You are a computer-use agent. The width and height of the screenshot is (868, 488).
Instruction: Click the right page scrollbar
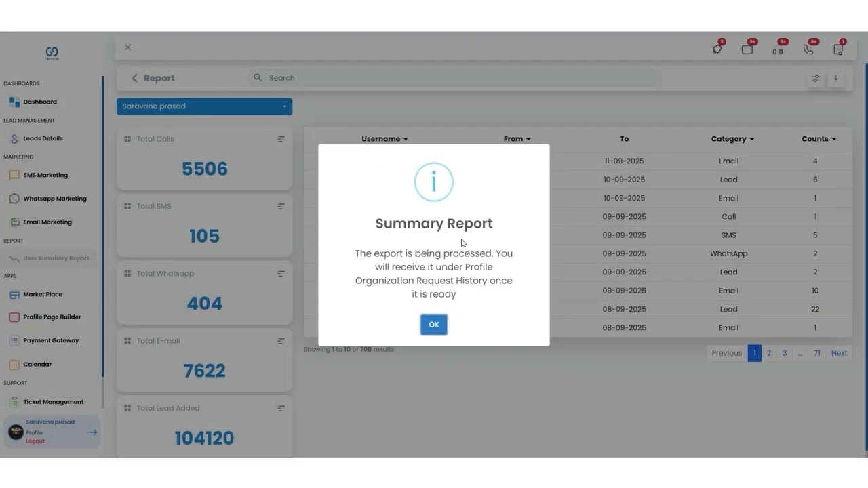coord(867,258)
